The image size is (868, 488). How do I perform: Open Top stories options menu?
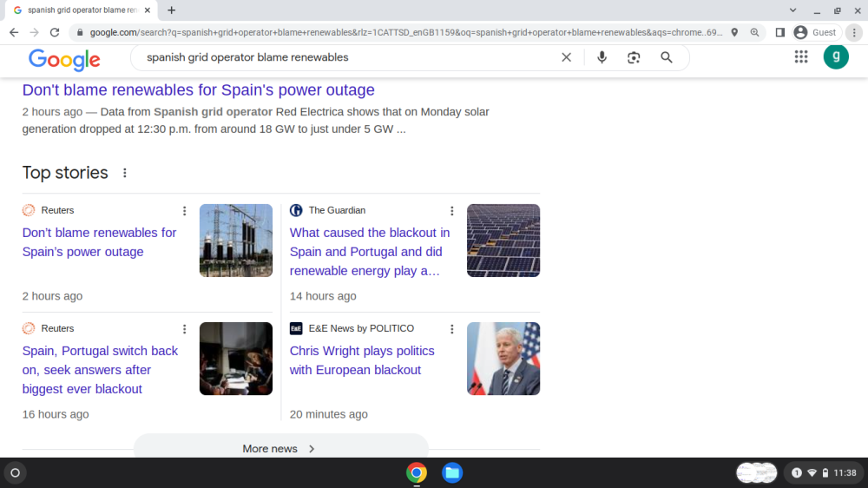click(124, 173)
